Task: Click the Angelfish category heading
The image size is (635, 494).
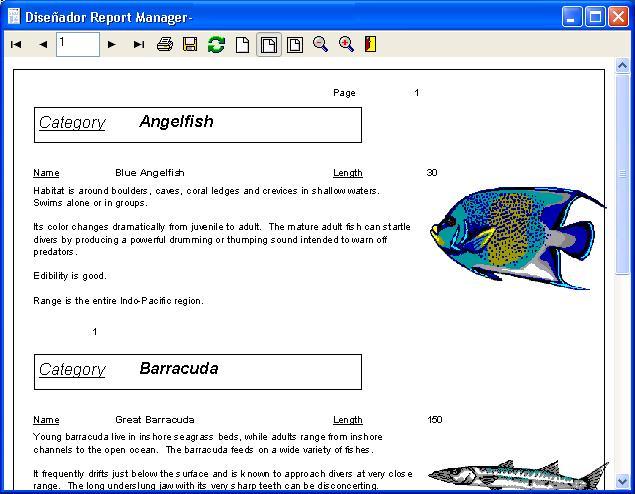Action: point(176,122)
